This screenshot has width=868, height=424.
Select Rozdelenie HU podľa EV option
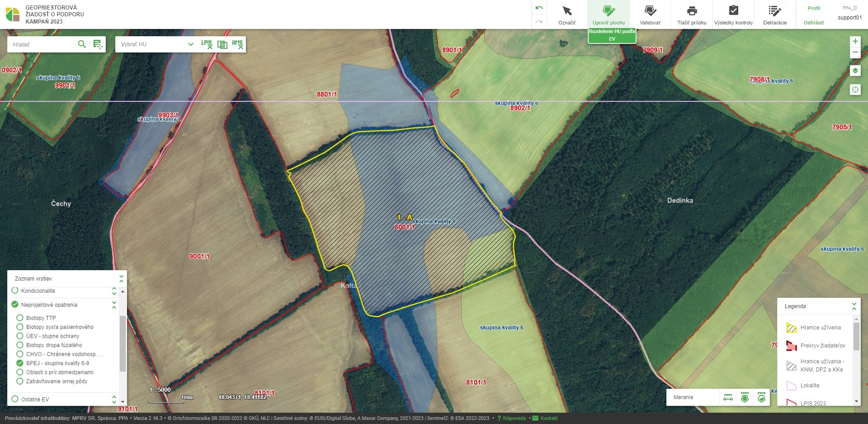[612, 35]
